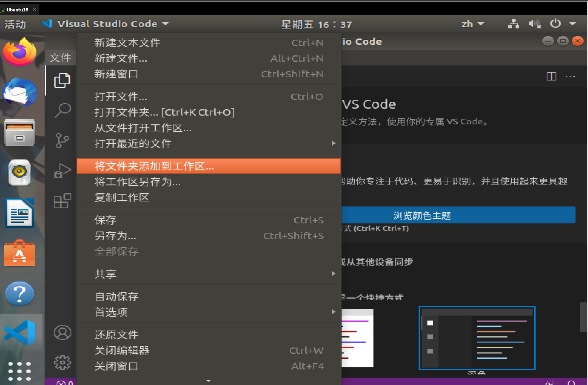This screenshot has height=385, width=588.
Task: Click the welcome page vertical scrollbar
Action: (584, 317)
